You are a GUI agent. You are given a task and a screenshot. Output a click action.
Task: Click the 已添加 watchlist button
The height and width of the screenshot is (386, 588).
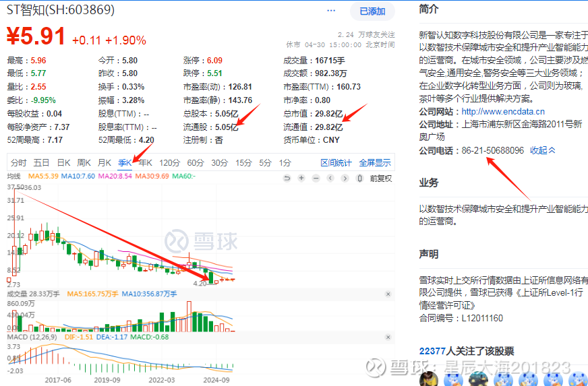pos(372,11)
